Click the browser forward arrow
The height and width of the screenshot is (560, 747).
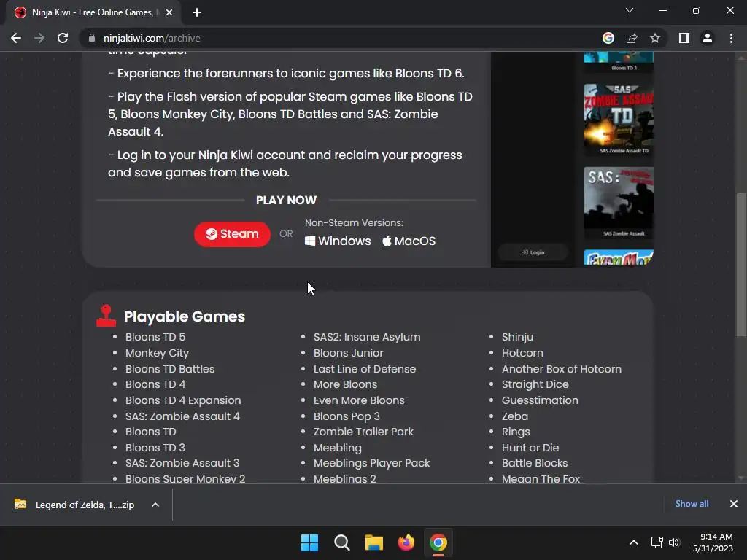(39, 38)
